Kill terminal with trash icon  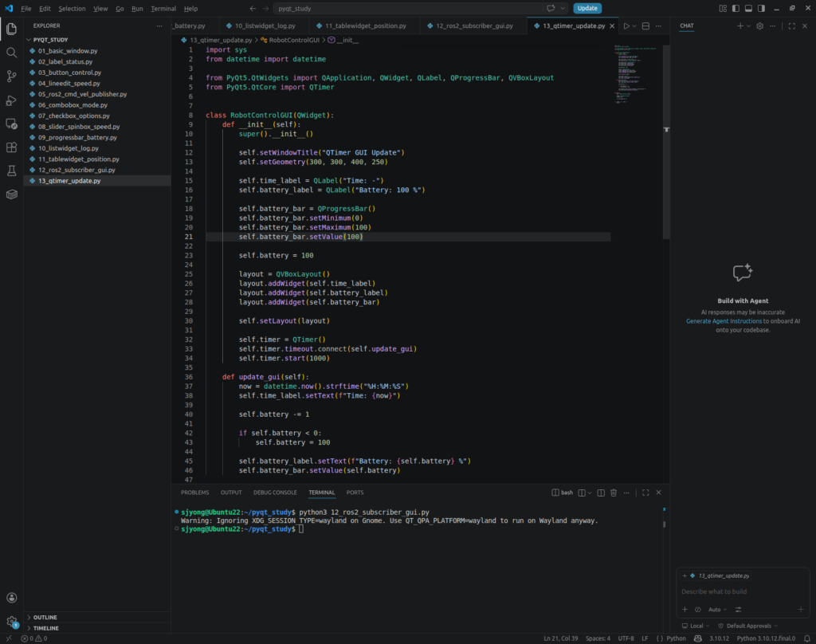click(614, 493)
